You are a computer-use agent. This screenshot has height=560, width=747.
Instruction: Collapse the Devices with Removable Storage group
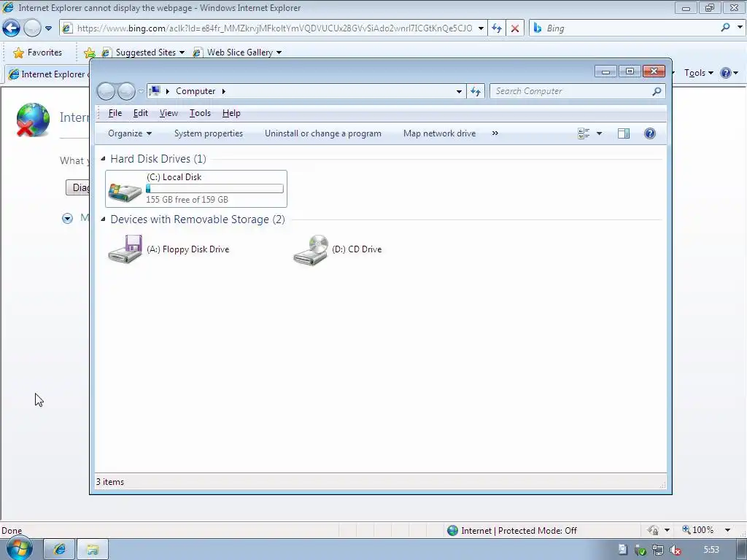[x=103, y=219]
